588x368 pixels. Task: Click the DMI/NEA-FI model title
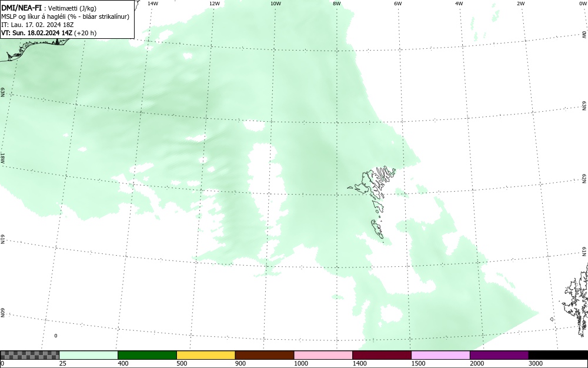click(21, 8)
